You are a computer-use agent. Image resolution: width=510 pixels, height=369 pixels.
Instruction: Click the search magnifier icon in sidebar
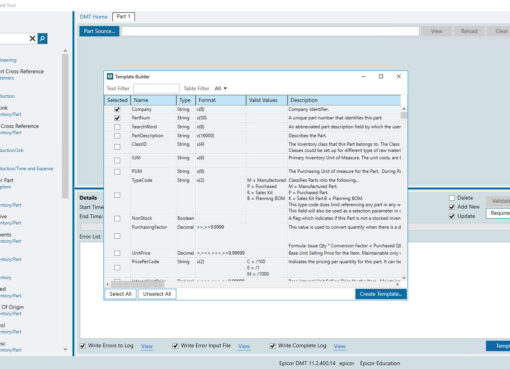coord(42,39)
